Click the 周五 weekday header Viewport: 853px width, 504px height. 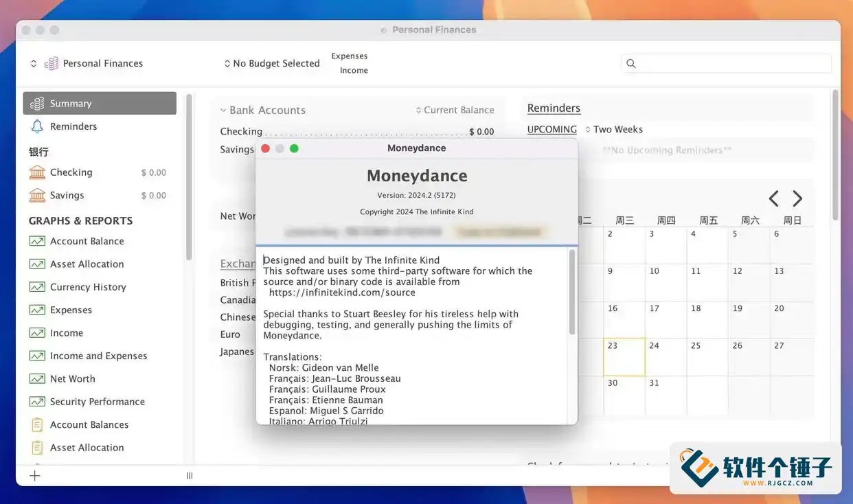pyautogui.click(x=709, y=220)
